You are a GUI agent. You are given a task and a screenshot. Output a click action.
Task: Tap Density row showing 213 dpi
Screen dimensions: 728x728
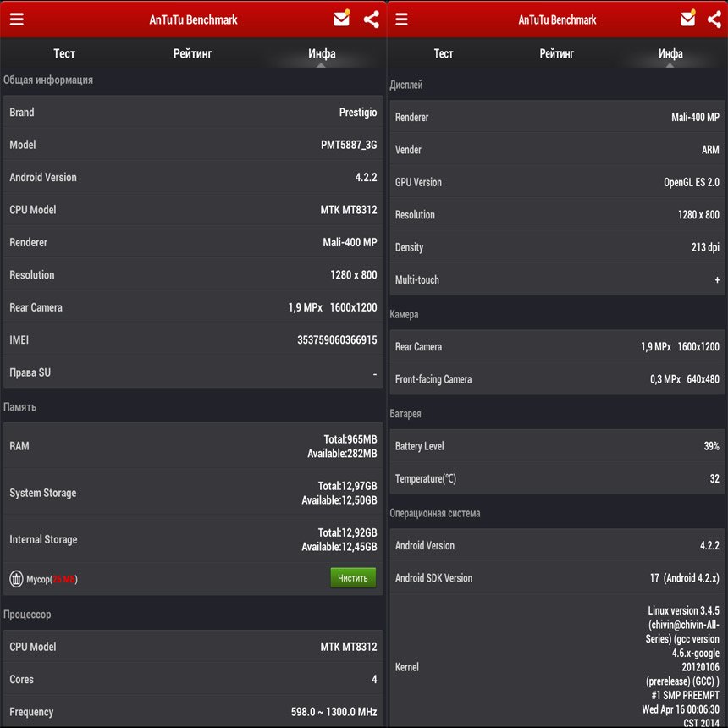coord(557,247)
